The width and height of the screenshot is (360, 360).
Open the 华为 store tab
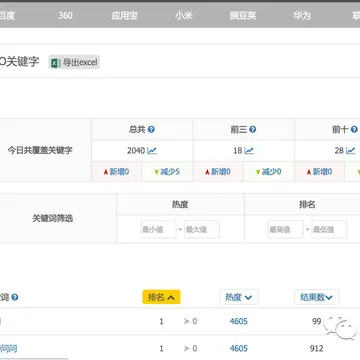tap(302, 16)
